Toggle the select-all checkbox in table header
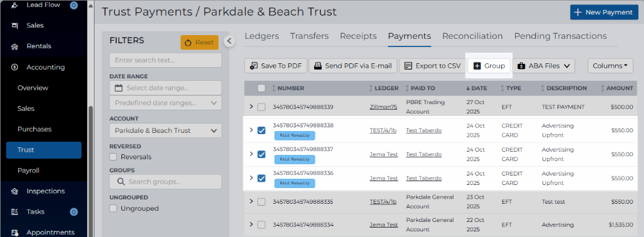Image resolution: width=644 pixels, height=237 pixels. pyautogui.click(x=261, y=88)
